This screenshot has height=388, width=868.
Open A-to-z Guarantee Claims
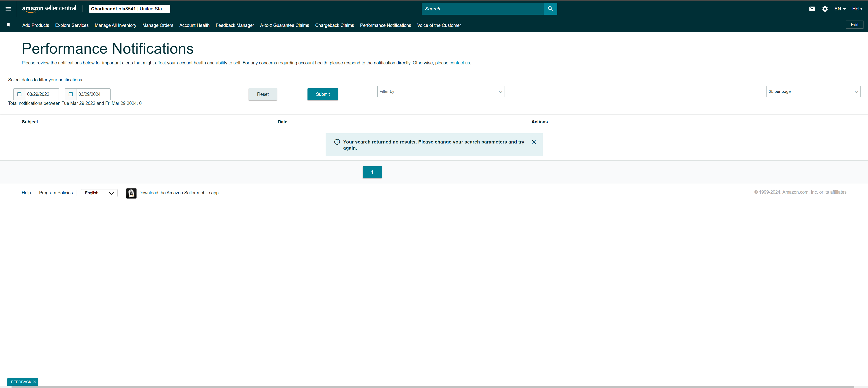pyautogui.click(x=284, y=25)
